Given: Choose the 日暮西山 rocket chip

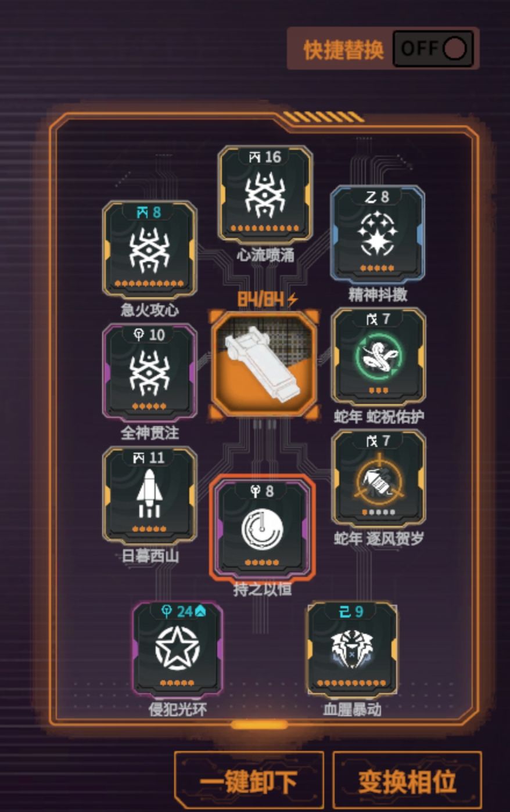Looking at the screenshot, I should (150, 495).
